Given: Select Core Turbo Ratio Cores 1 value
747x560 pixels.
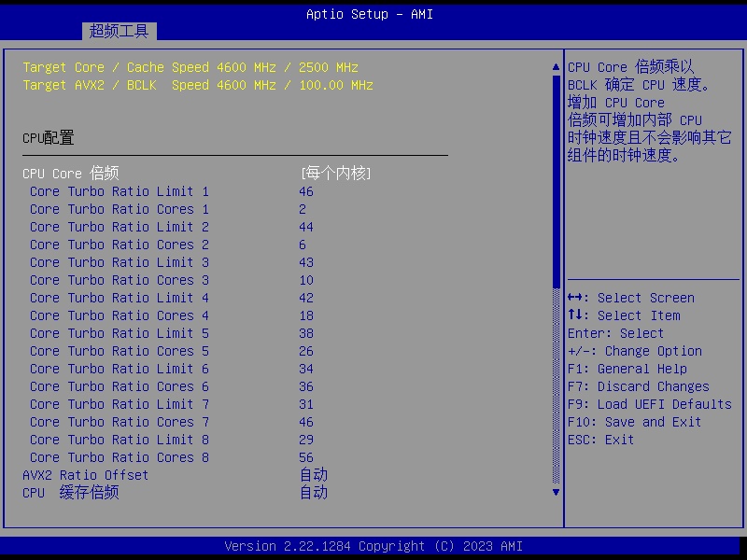Looking at the screenshot, I should [x=303, y=209].
